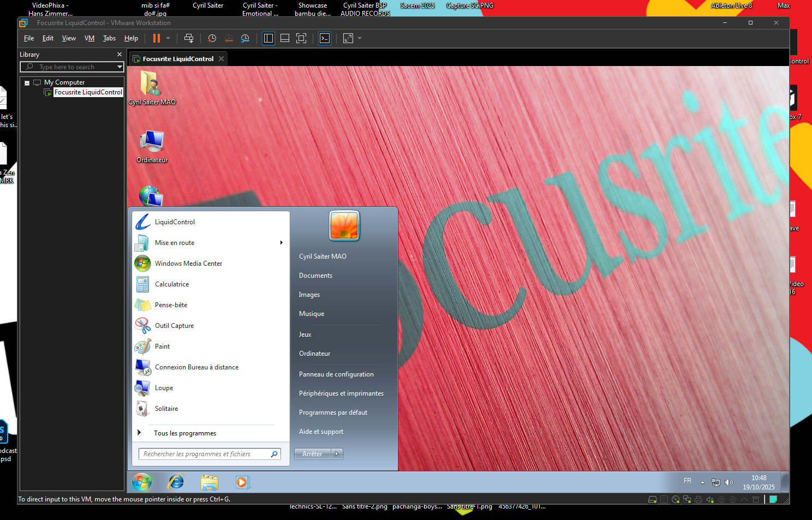
Task: Close the Library panel
Action: point(120,55)
